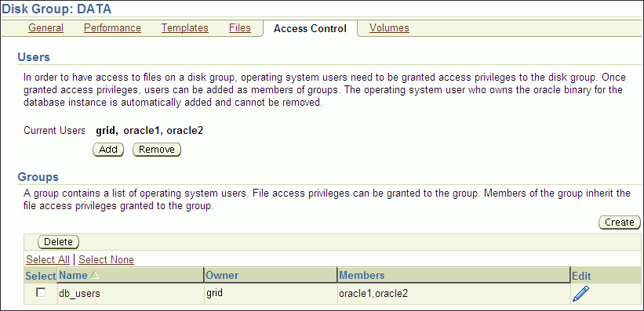The image size is (644, 311).
Task: Click the Delete button above groups table
Action: tap(58, 242)
